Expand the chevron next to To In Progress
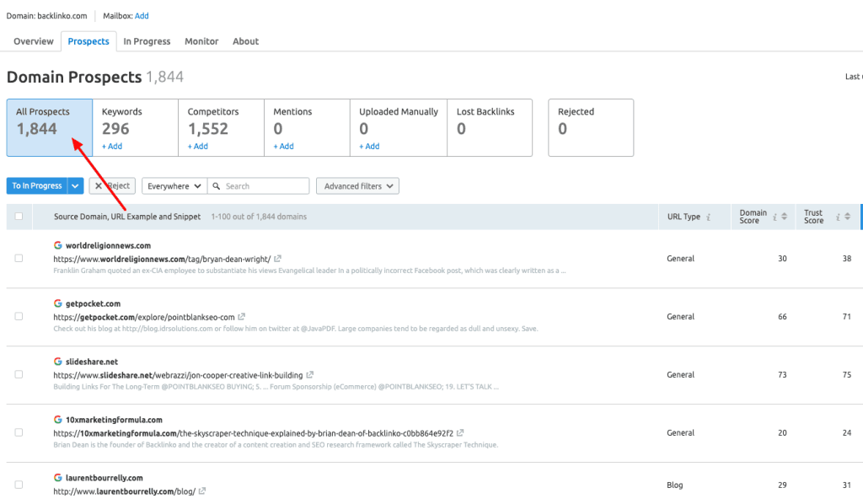This screenshot has width=863, height=504. tap(75, 185)
